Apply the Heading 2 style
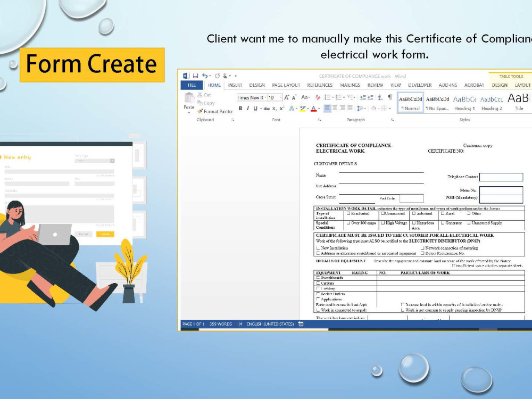This screenshot has width=532, height=399. [492, 103]
